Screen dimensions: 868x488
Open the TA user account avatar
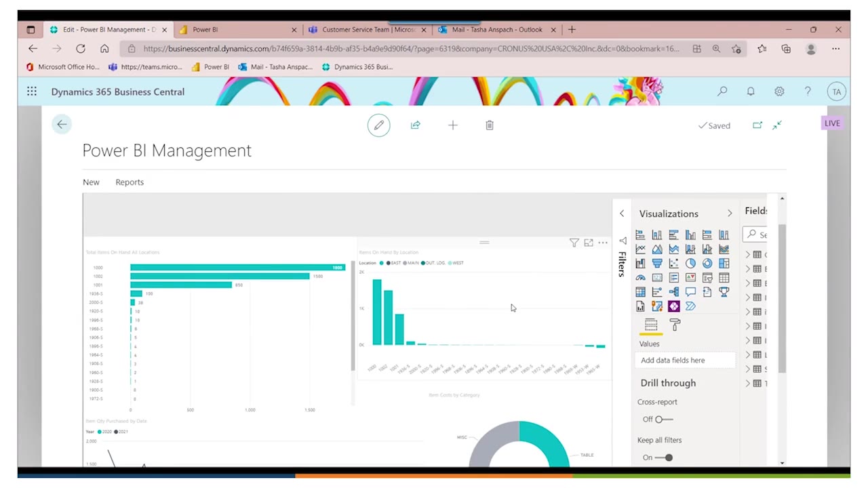tap(837, 91)
